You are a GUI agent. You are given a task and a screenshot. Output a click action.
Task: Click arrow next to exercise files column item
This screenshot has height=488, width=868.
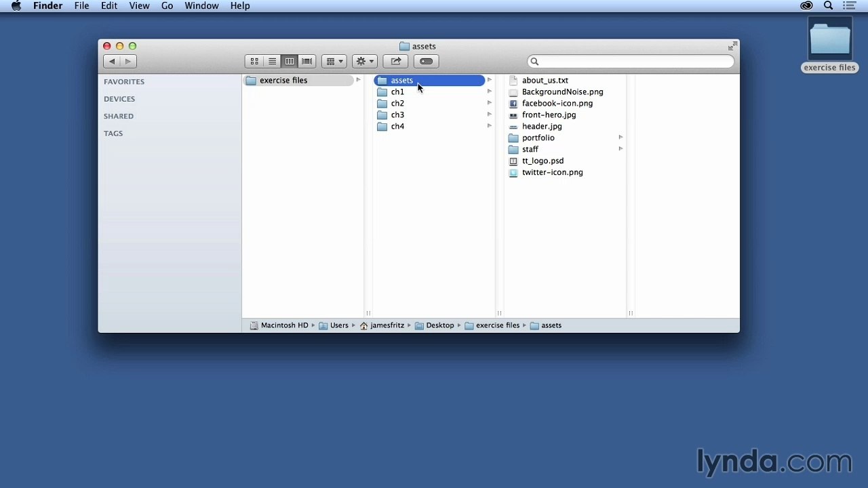[358, 80]
